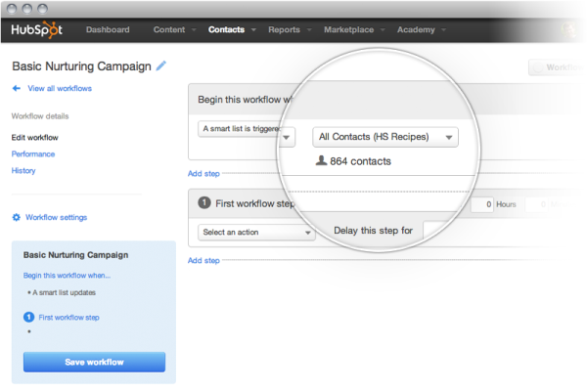Click the back arrow beside View all workflows

click(x=16, y=88)
